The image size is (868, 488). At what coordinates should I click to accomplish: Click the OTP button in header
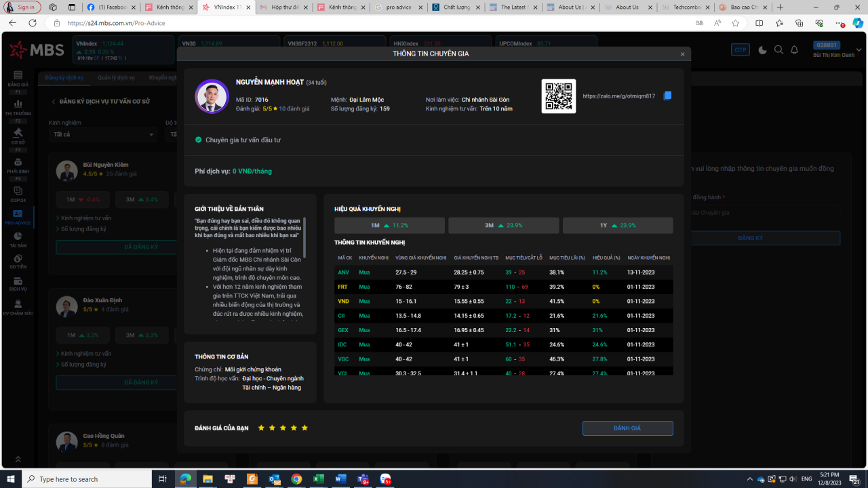(x=741, y=49)
